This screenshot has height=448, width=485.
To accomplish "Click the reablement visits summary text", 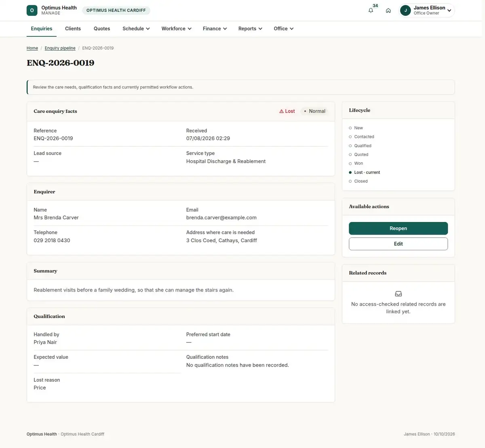I will click(x=133, y=290).
